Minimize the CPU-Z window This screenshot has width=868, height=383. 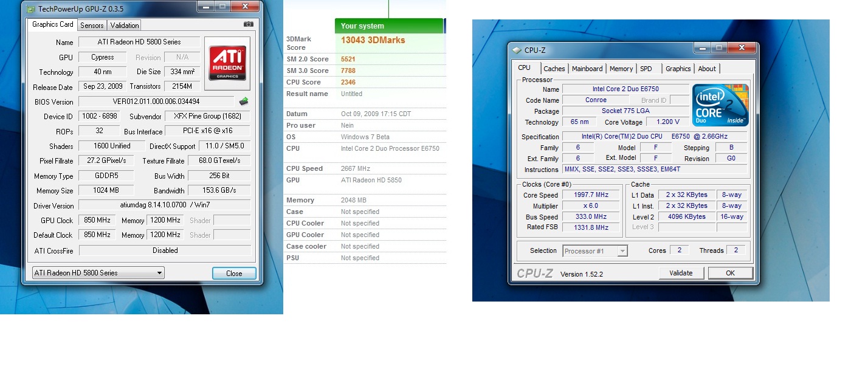(703, 47)
